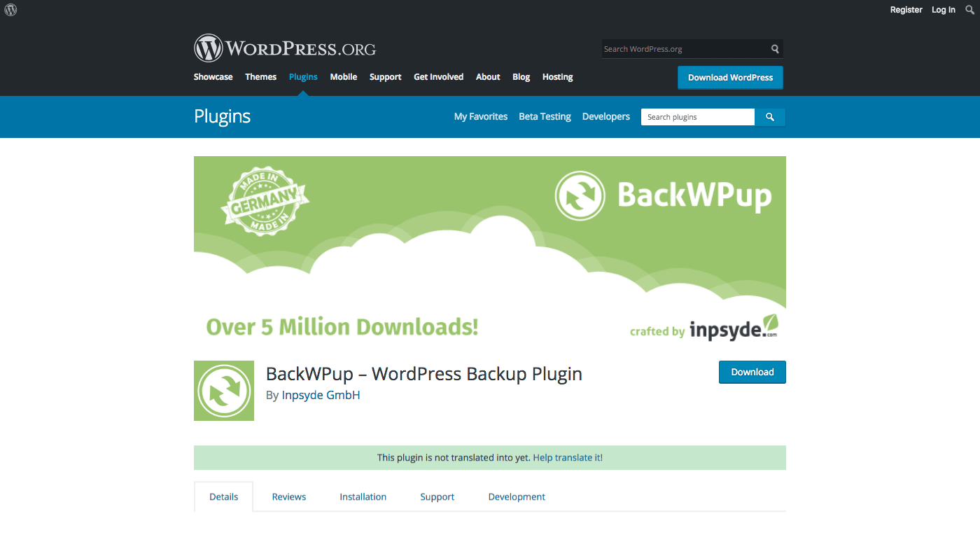980x535 pixels.
Task: Visit the Developers link
Action: point(606,117)
